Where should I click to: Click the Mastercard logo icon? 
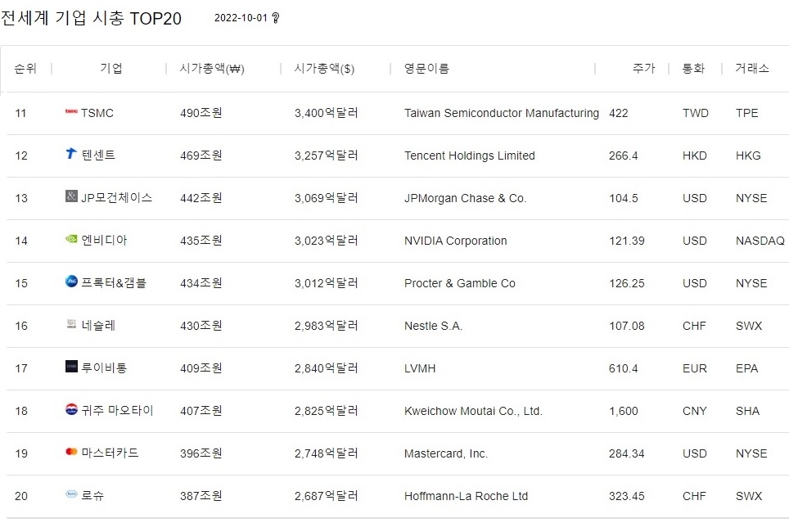[x=71, y=452]
